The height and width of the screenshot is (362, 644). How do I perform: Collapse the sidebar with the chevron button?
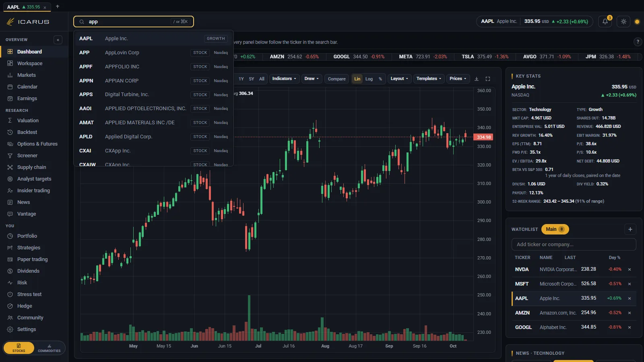pos(58,40)
